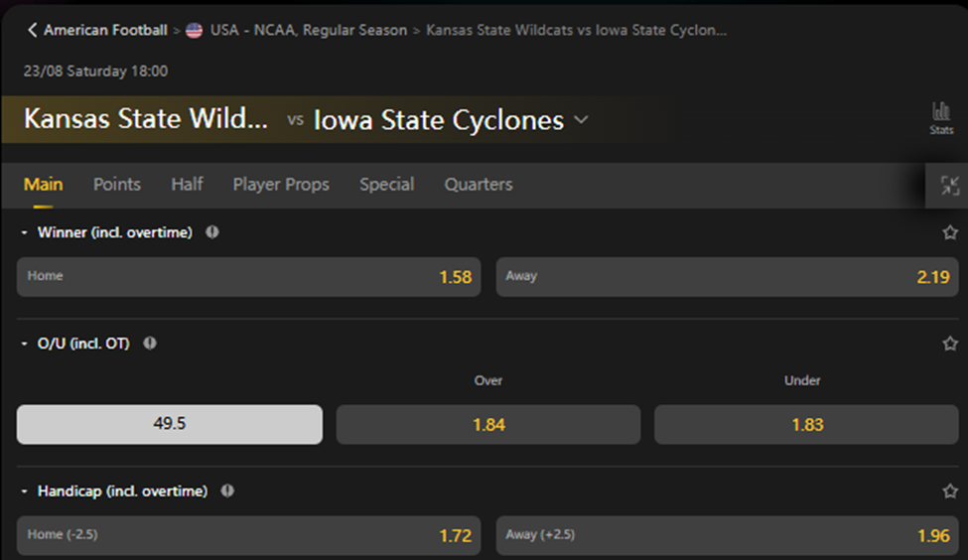968x560 pixels.
Task: Select Over 49.5 at odds 1.84
Action: click(487, 424)
